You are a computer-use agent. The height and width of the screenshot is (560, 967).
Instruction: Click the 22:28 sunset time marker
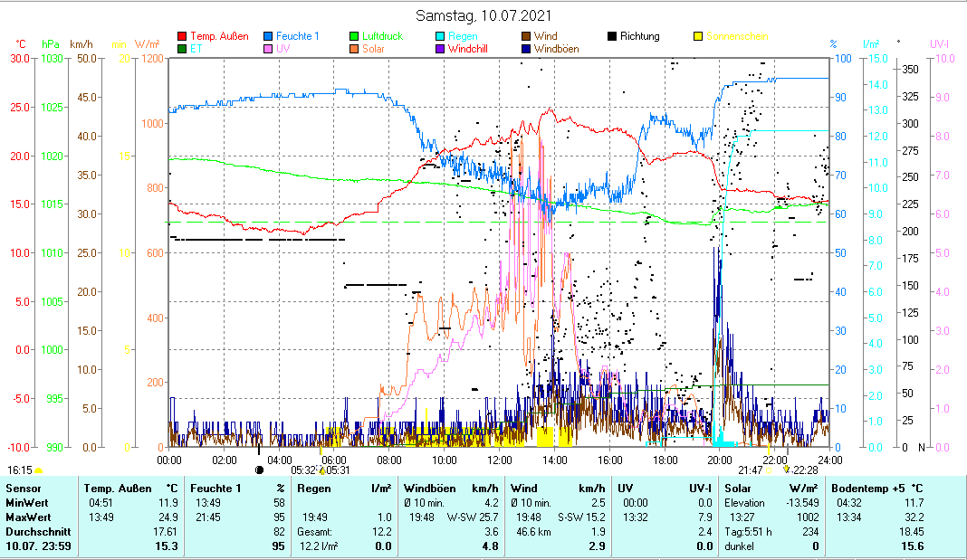[805, 470]
